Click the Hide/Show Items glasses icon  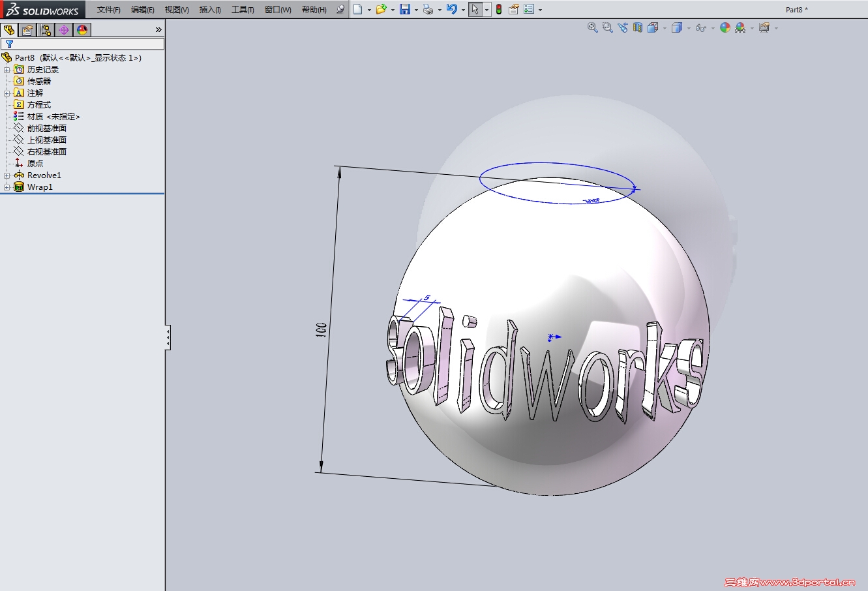[x=700, y=27]
